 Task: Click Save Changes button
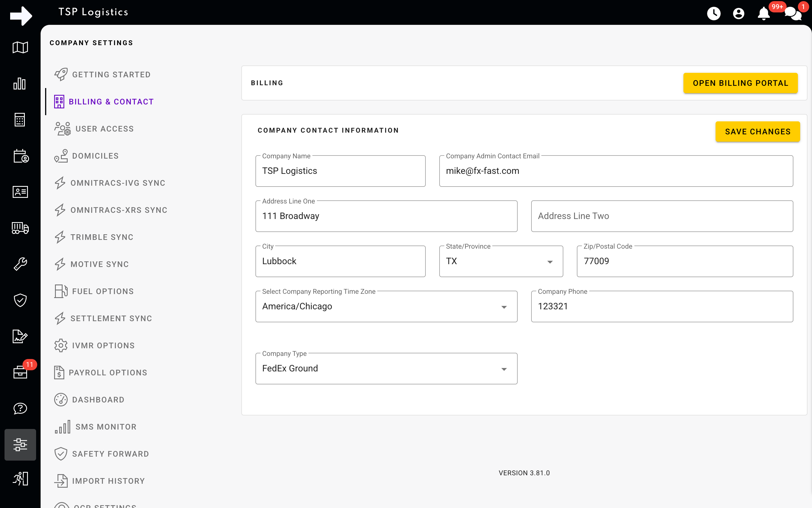click(x=758, y=131)
